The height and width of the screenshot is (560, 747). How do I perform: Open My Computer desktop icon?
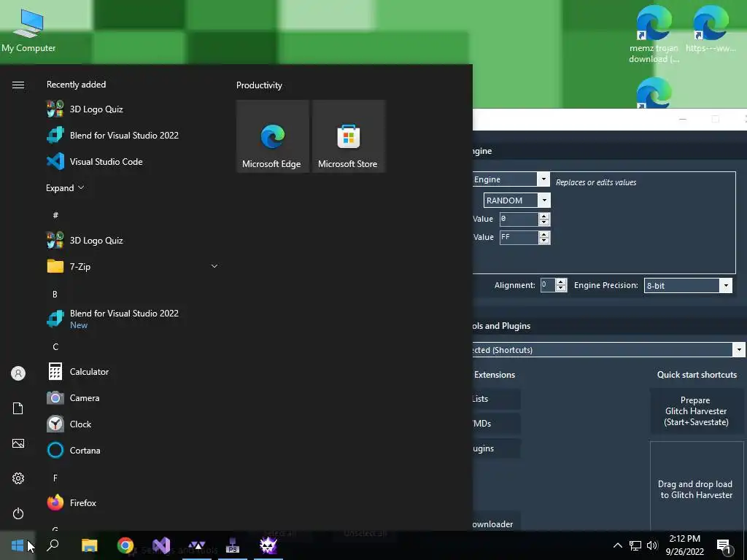pos(28,30)
